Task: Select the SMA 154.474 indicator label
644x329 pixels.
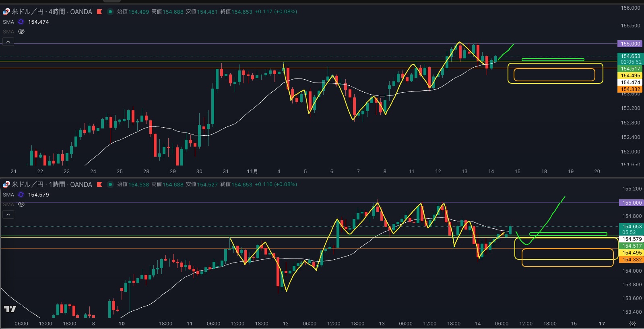Action: 8,22
